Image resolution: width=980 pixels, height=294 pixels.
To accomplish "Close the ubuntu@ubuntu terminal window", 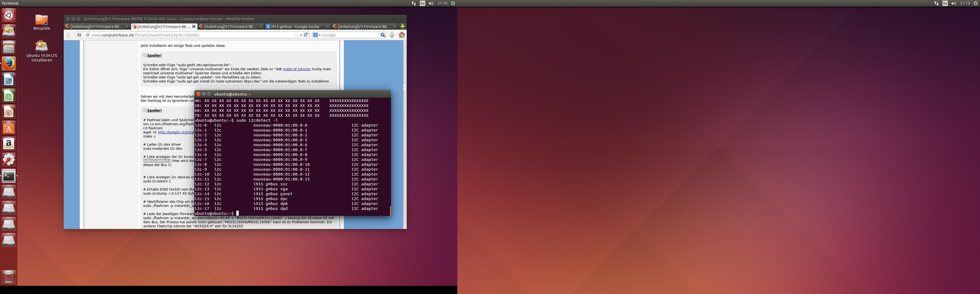I will 198,94.
